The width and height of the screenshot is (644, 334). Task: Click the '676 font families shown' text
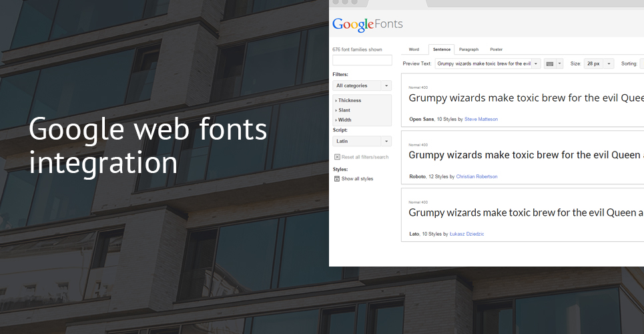click(357, 50)
